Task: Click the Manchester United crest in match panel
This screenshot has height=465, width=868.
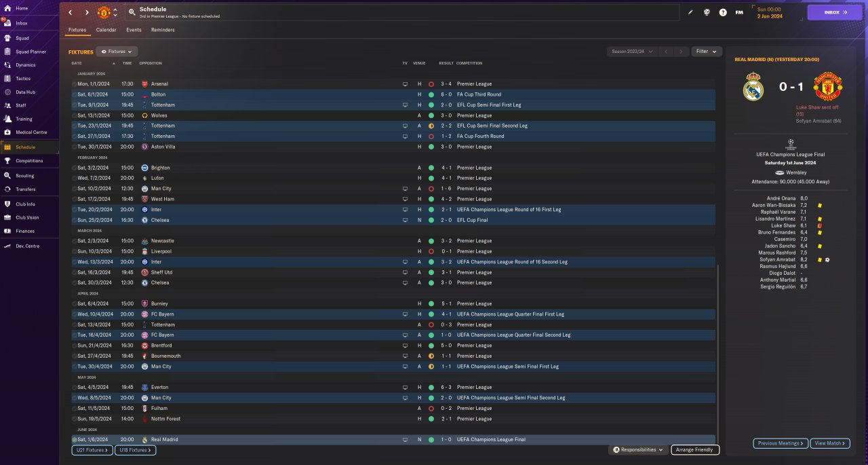Action: pyautogui.click(x=827, y=87)
